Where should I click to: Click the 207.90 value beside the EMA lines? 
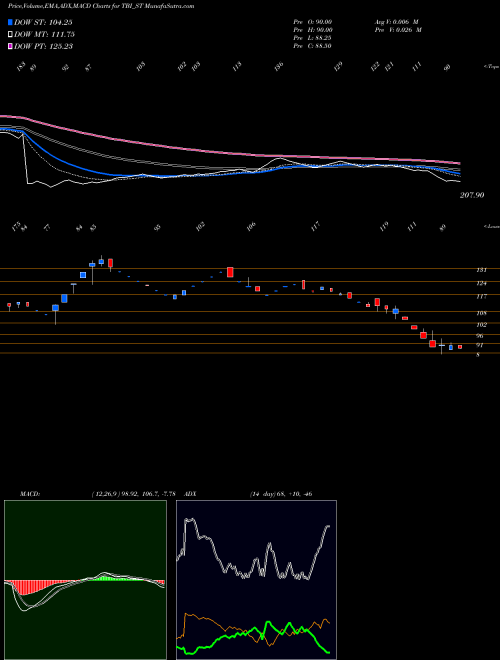(472, 195)
